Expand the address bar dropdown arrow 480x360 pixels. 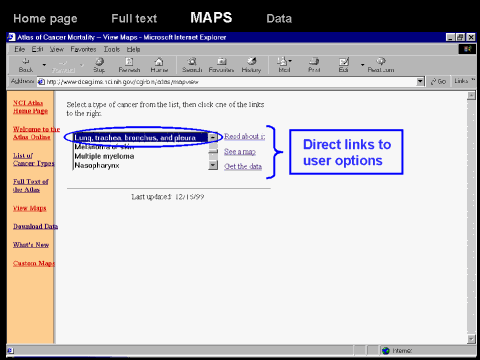pos(420,81)
